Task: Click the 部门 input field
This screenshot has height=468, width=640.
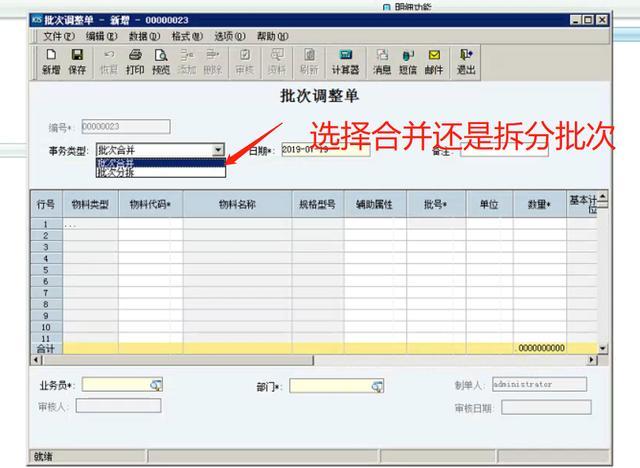Action: click(x=337, y=386)
